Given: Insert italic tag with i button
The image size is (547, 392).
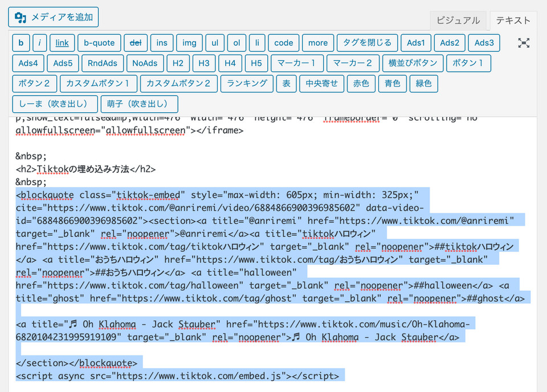Looking at the screenshot, I should [x=40, y=43].
